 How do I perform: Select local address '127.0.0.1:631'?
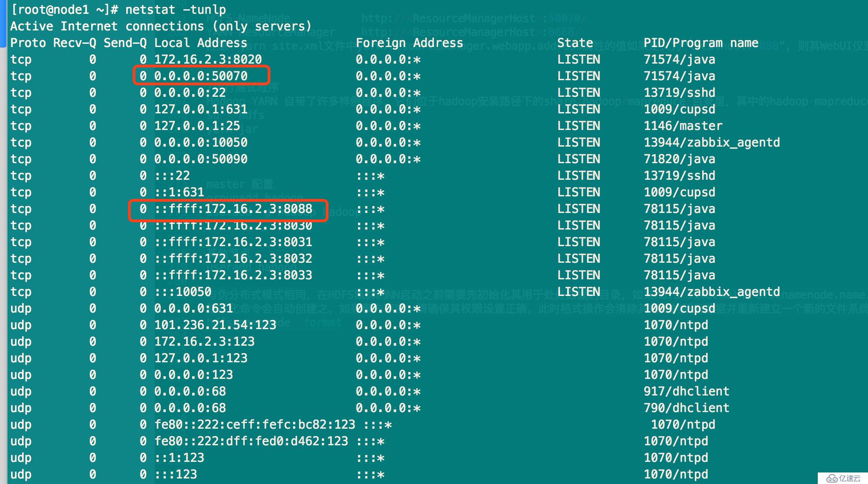pyautogui.click(x=201, y=109)
